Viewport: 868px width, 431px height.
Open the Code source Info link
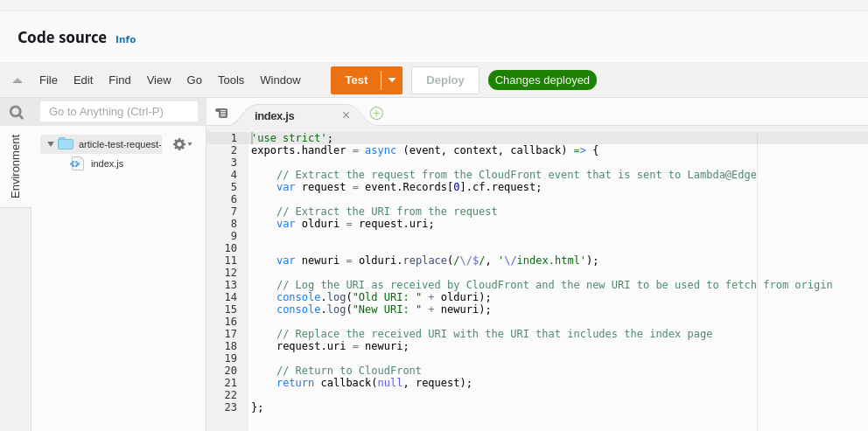coord(125,39)
